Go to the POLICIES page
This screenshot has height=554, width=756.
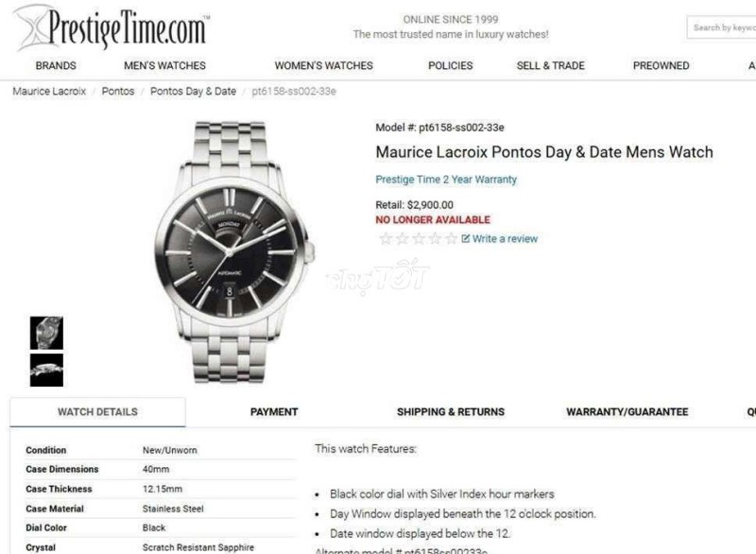tap(451, 65)
